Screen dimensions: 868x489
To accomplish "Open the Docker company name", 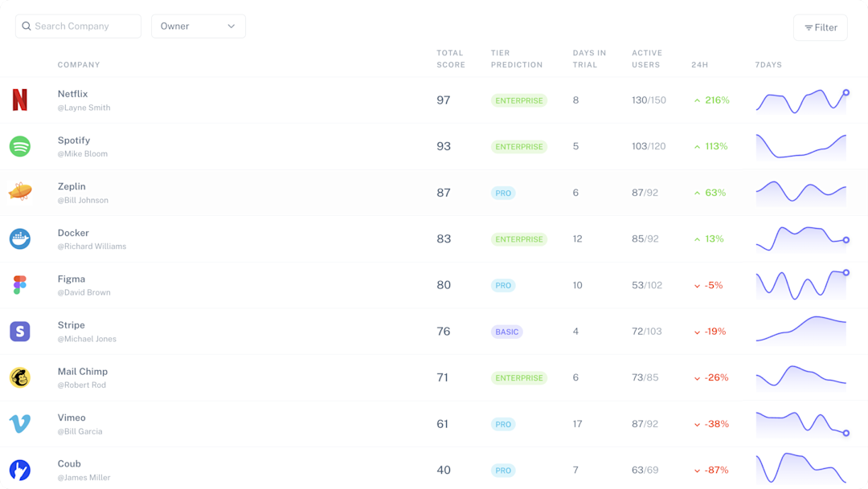I will (x=73, y=233).
